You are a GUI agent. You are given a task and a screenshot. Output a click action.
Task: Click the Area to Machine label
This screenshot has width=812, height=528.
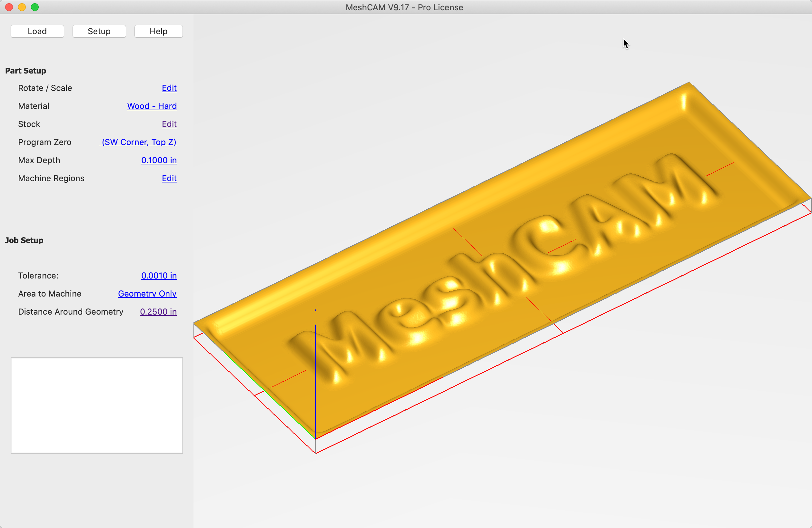pos(50,294)
